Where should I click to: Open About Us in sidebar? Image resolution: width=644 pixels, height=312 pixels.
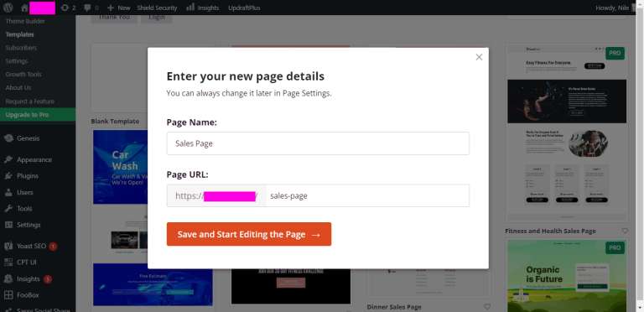(18, 87)
